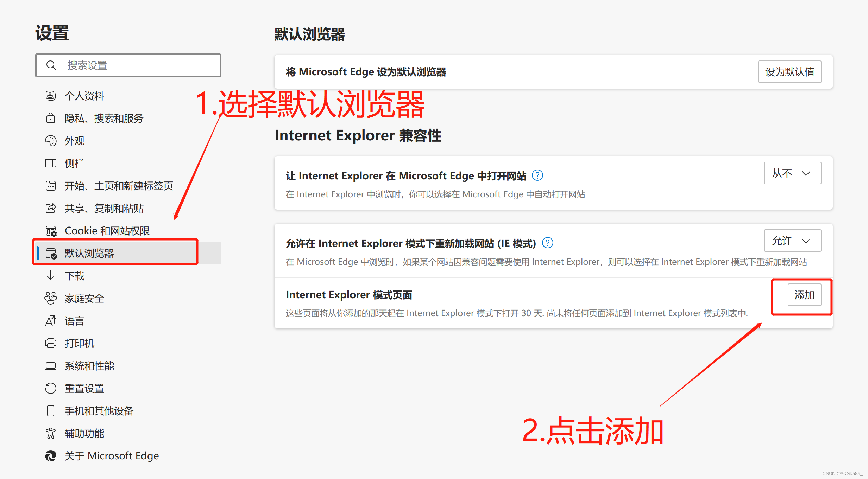Click the privacy lock icon
The image size is (868, 479).
tap(51, 118)
